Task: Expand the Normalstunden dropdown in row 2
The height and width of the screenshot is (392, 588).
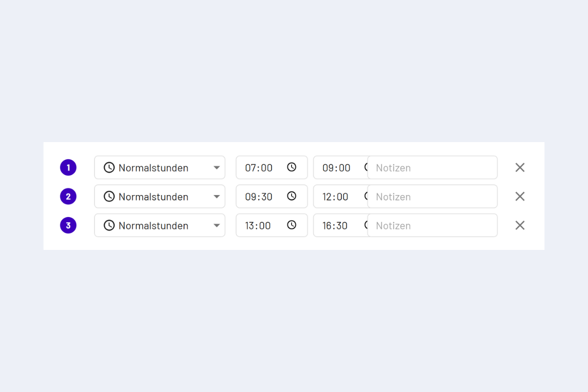Action: click(217, 196)
